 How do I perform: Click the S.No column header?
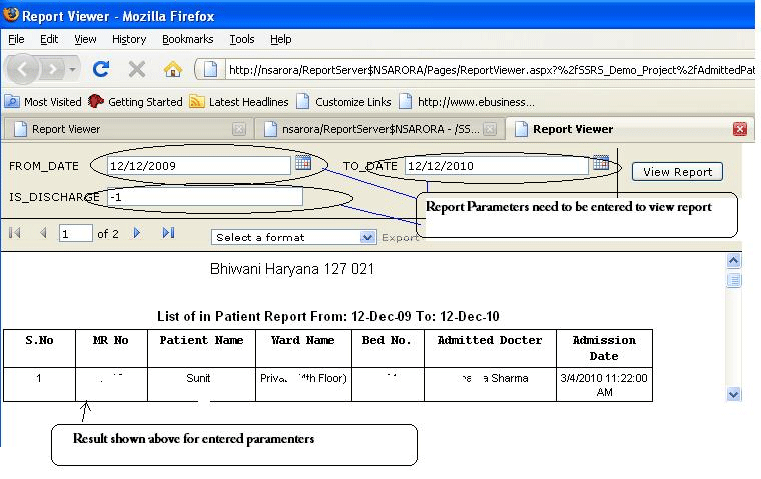39,348
